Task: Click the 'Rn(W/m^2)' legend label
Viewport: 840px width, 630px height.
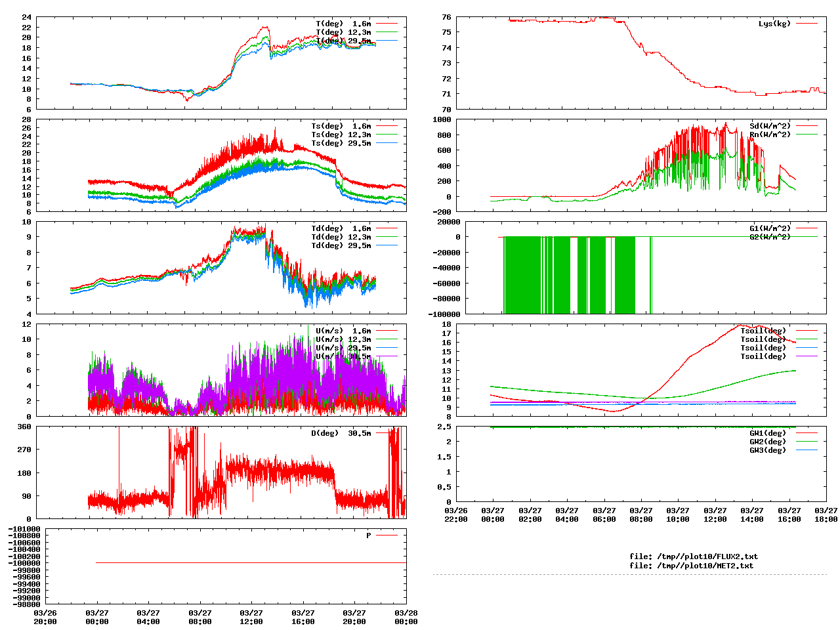Action: pyautogui.click(x=770, y=135)
